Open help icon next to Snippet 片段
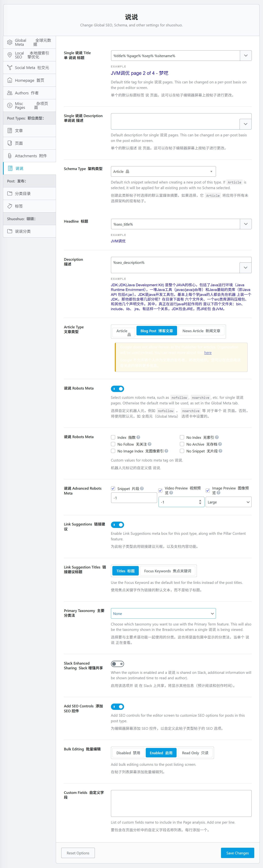Viewport: 263px width, 868px height. click(142, 489)
